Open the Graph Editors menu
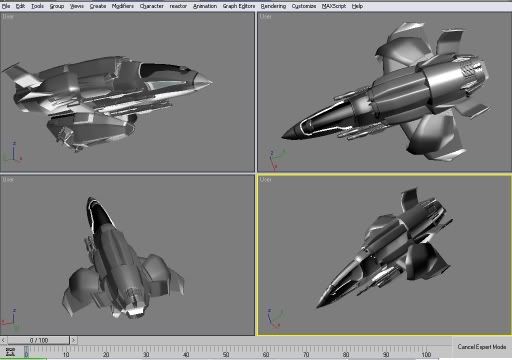512x360 pixels. [239, 6]
